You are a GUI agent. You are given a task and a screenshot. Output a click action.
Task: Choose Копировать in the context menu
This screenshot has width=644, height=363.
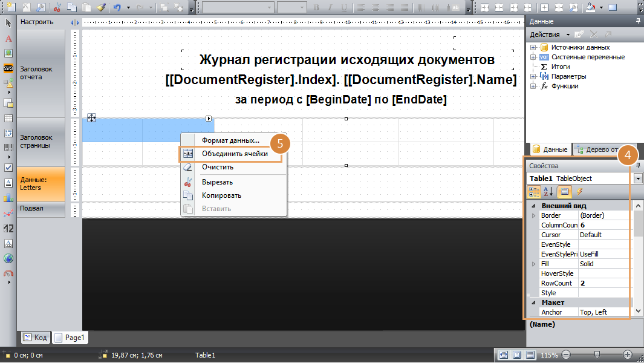tap(233, 195)
